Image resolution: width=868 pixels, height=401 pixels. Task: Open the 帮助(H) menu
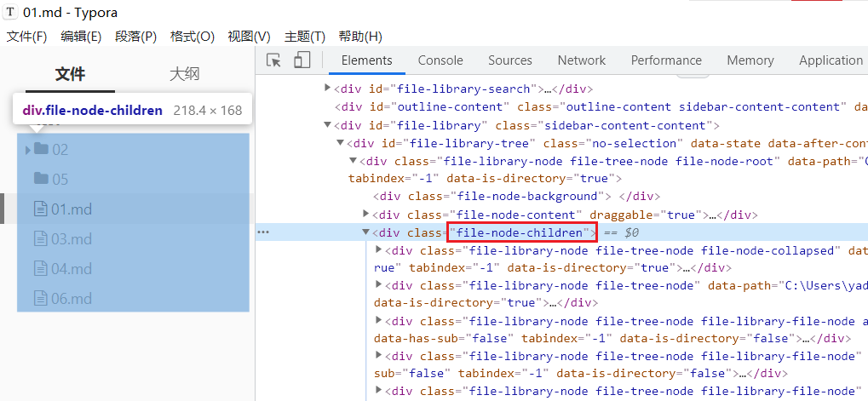point(360,37)
